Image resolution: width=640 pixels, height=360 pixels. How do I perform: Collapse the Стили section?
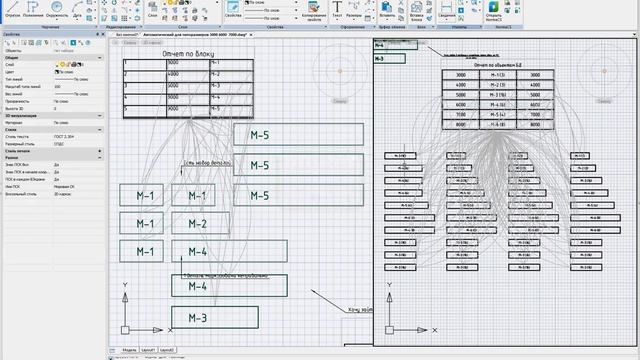100,129
